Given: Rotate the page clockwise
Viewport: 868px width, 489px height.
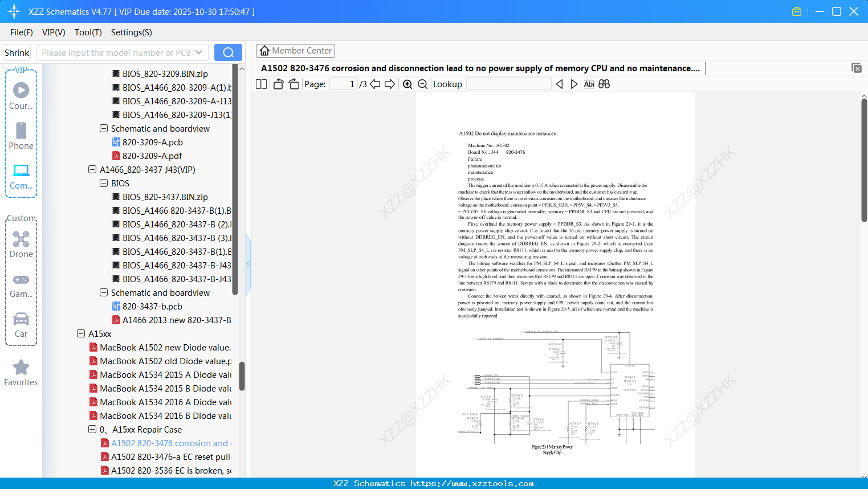Looking at the screenshot, I should 294,84.
